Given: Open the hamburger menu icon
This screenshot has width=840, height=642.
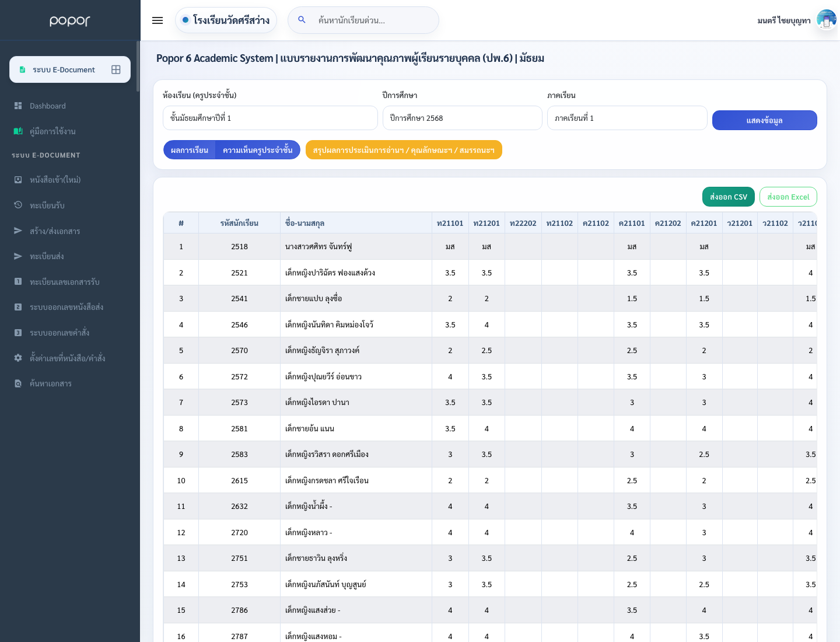Looking at the screenshot, I should coord(157,20).
